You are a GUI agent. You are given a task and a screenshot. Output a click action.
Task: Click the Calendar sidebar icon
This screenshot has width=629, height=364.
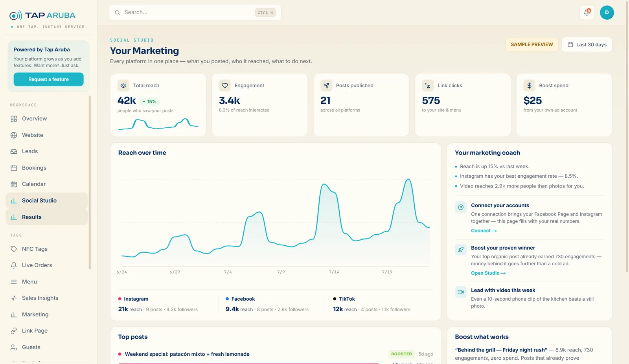tap(14, 184)
